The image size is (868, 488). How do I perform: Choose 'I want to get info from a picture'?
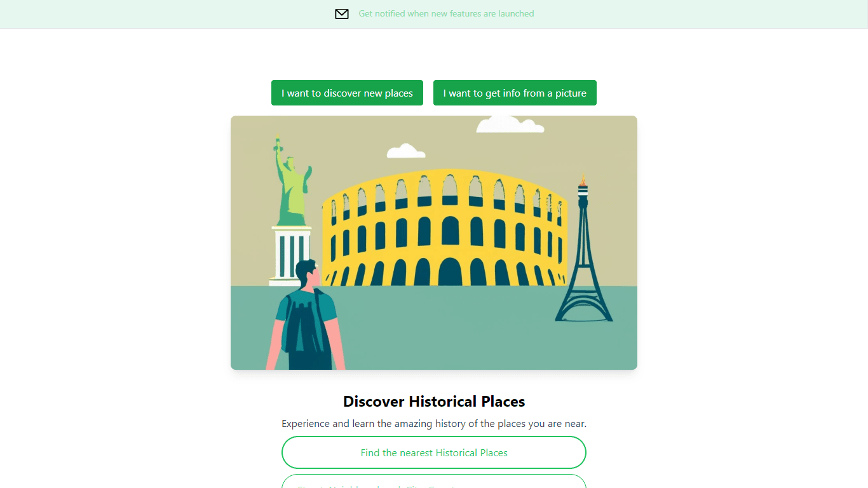(x=515, y=93)
